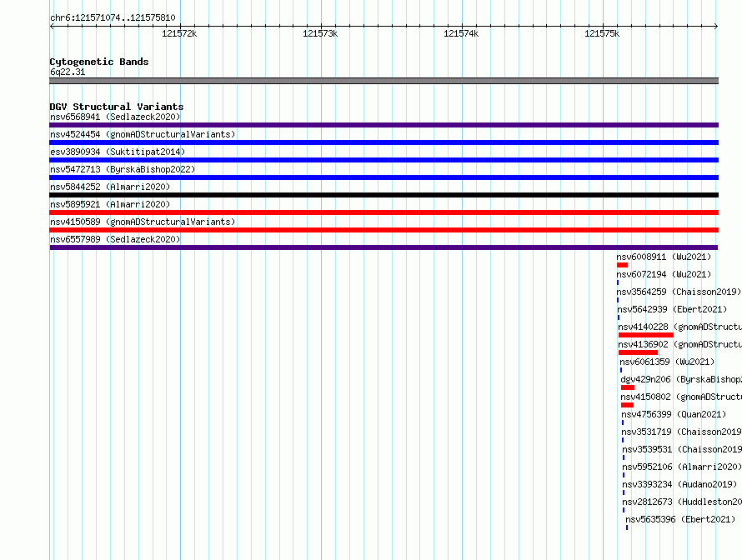The height and width of the screenshot is (560, 742).
Task: Open the nsv5642939 (Ebert2021) label
Action: tap(672, 309)
